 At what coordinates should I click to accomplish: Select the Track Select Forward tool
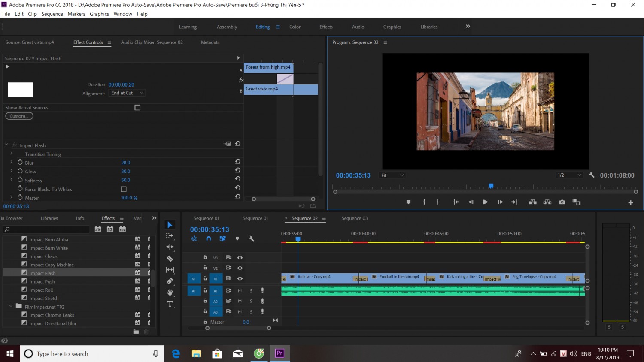tap(170, 236)
